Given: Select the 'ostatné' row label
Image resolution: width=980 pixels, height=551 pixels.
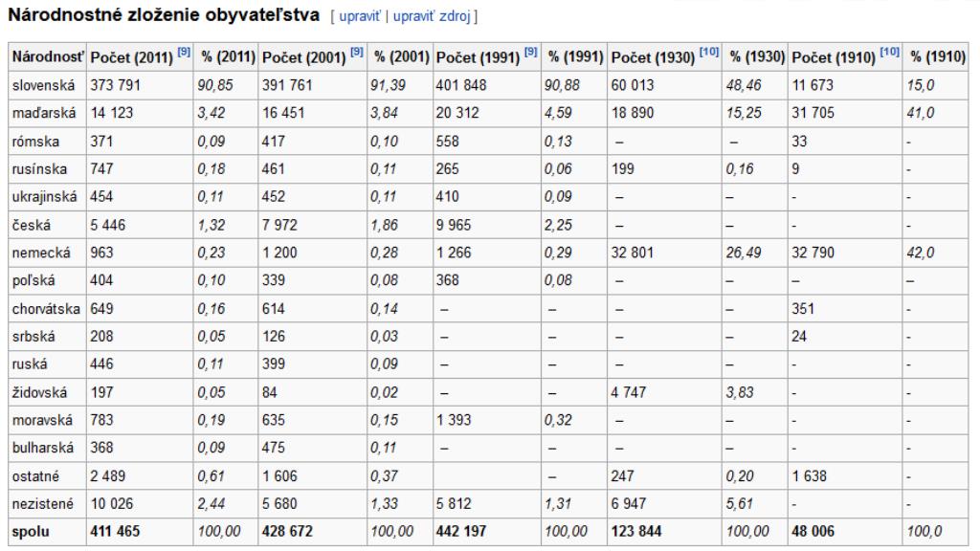Looking at the screenshot, I should (35, 476).
